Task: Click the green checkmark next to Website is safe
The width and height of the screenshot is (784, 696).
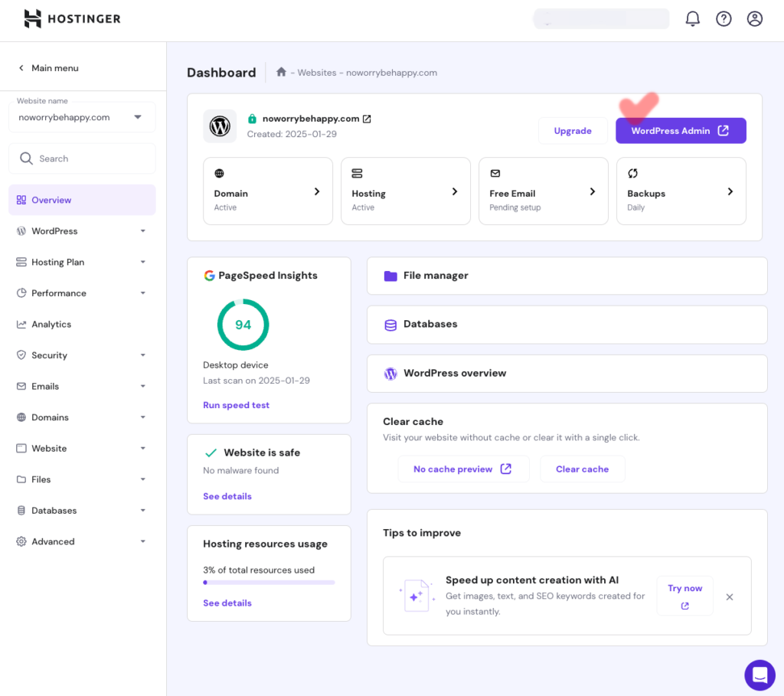Action: click(x=211, y=453)
